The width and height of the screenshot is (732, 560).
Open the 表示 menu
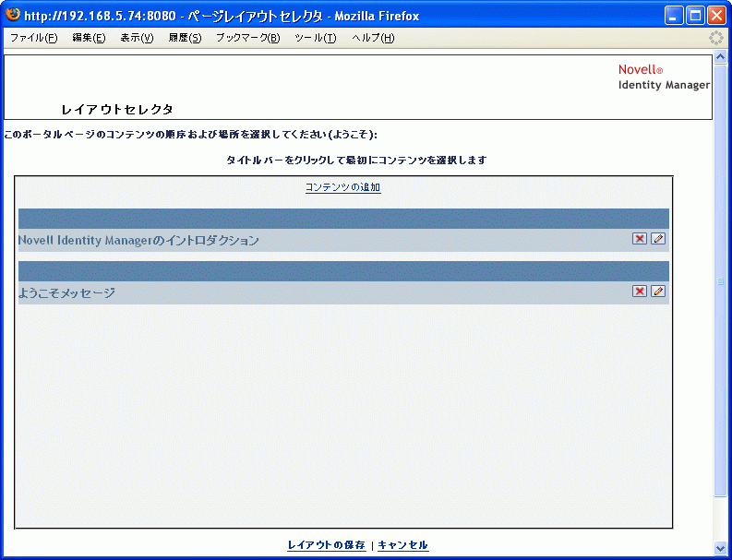click(x=137, y=38)
